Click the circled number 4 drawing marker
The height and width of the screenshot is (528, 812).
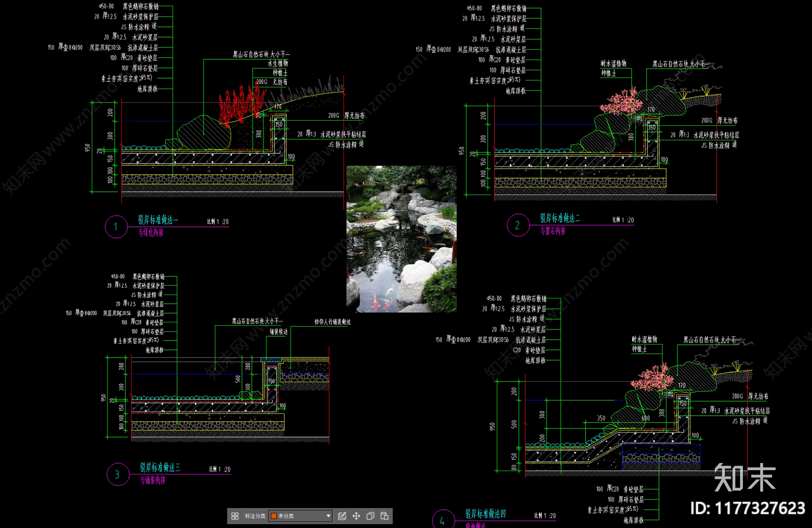click(443, 519)
